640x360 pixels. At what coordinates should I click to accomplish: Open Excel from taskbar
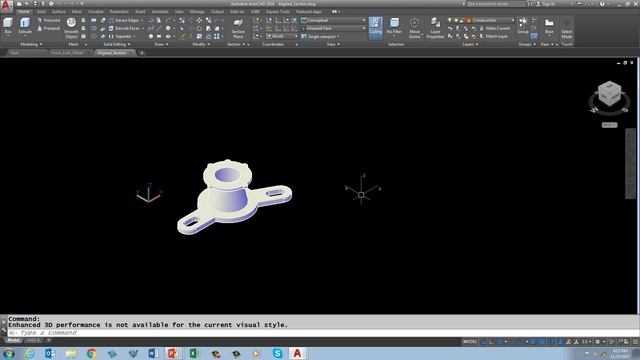coord(194,353)
